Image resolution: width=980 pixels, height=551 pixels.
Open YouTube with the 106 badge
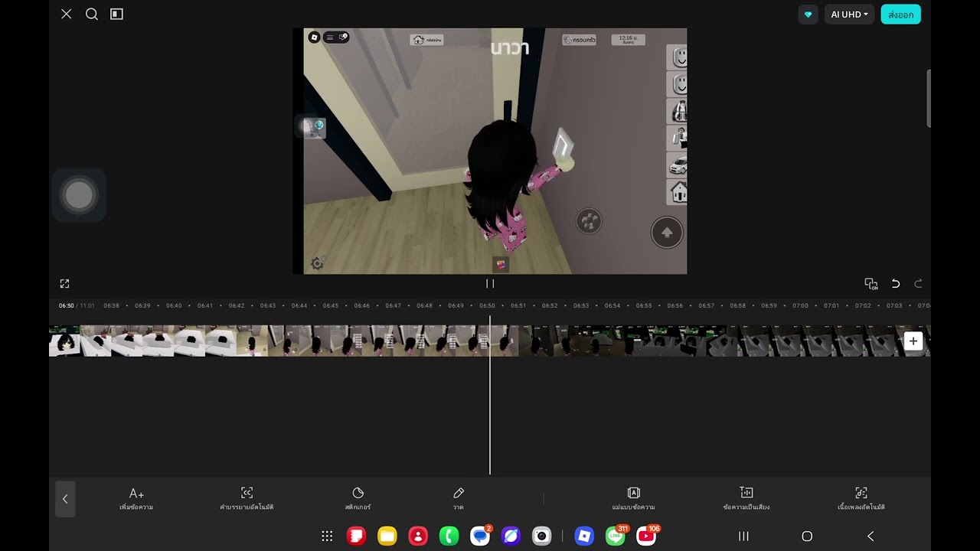point(648,536)
